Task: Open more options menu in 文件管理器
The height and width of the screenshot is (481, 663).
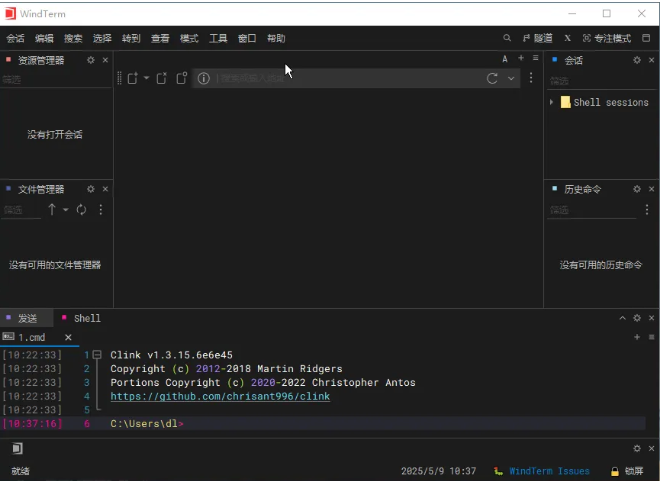Action: pyautogui.click(x=101, y=210)
